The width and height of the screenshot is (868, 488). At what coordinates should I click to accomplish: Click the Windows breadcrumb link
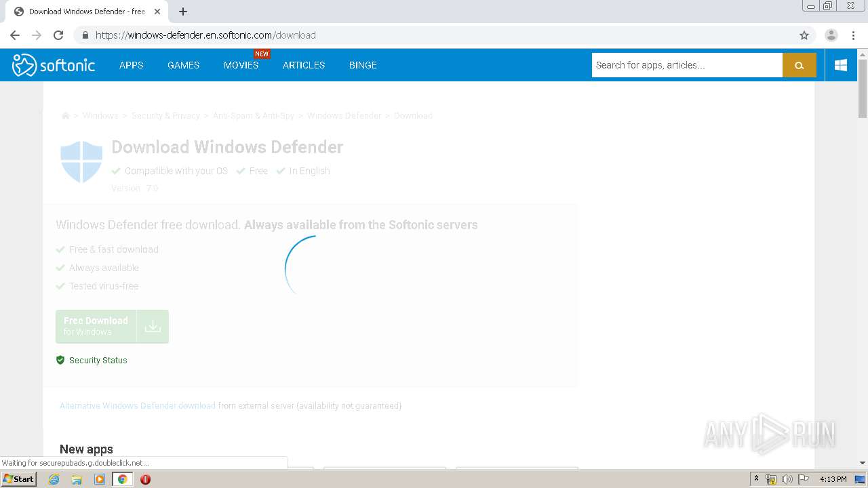[x=100, y=116]
